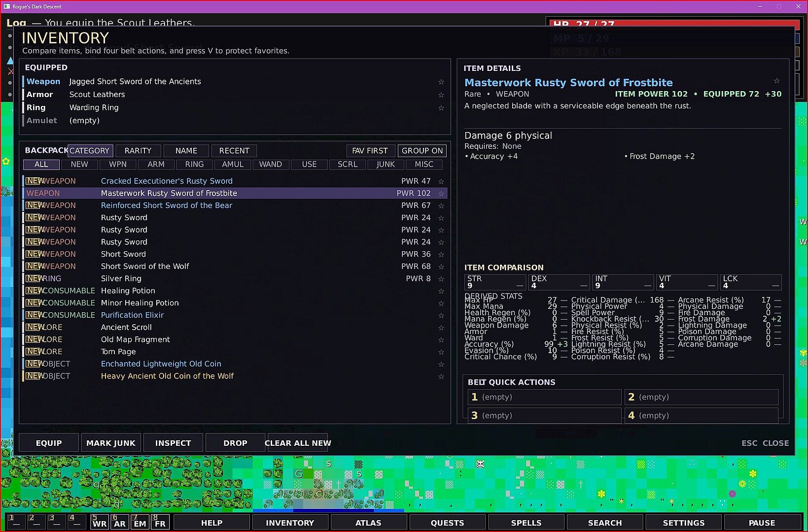Screen dimensions: 808x532
Task: Click CLEAR ALL NEW button
Action: [x=298, y=443]
